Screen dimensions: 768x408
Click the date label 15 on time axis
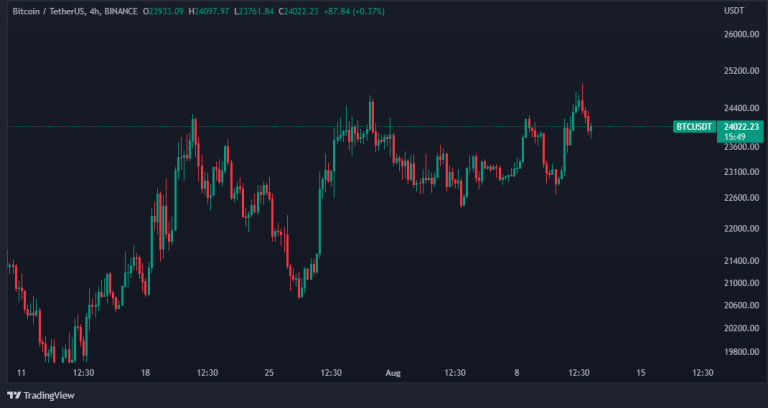(x=641, y=373)
